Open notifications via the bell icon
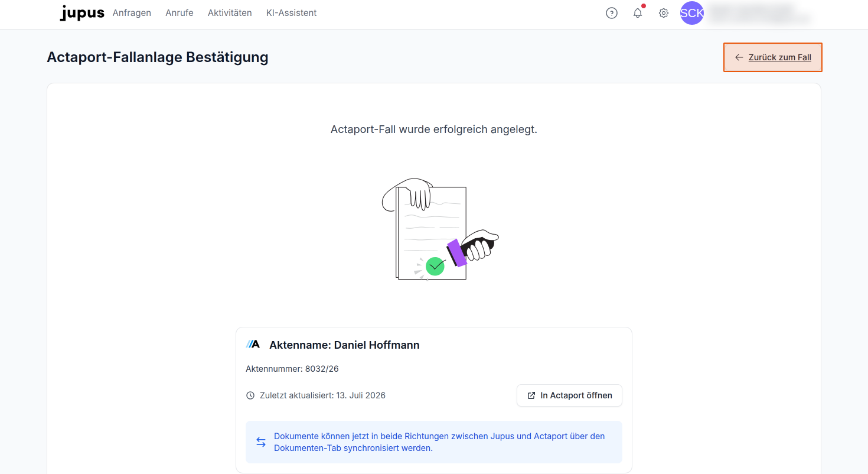 (638, 13)
